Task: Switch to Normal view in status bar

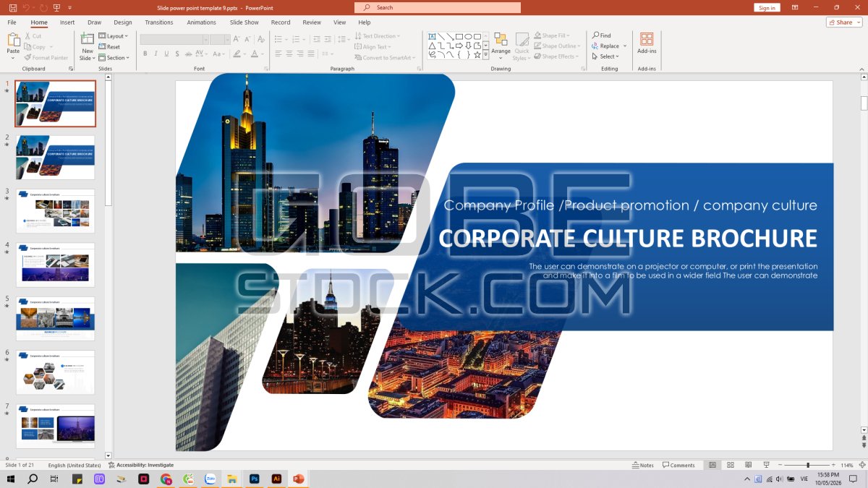Action: [712, 465]
